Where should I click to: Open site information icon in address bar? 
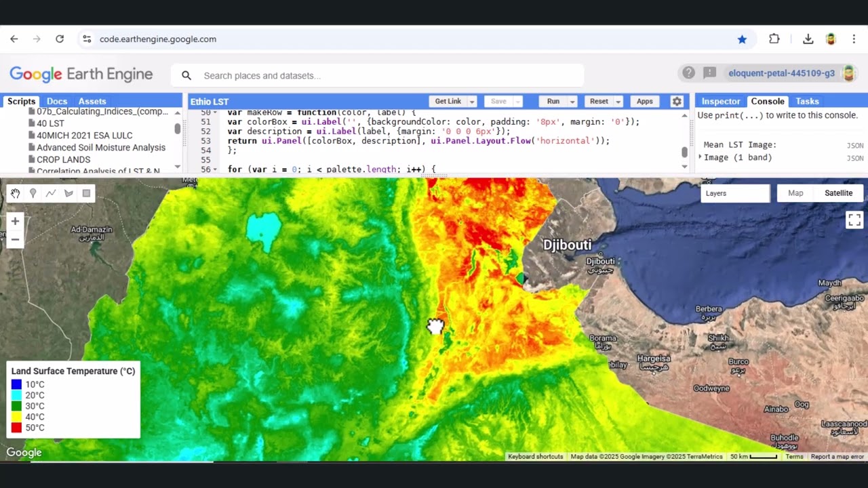(87, 39)
